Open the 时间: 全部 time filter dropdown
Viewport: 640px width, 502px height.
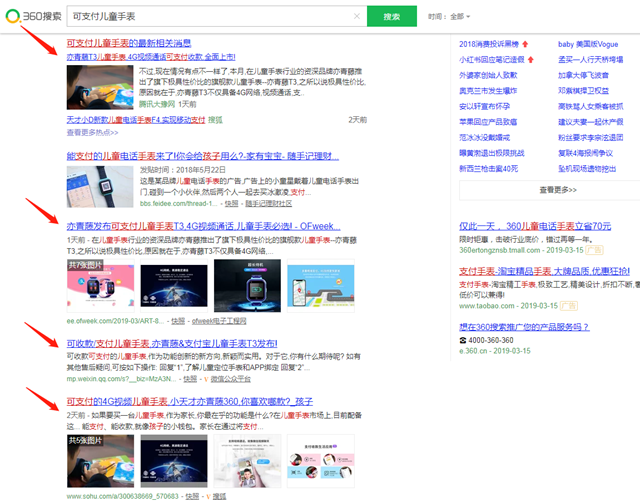point(448,17)
